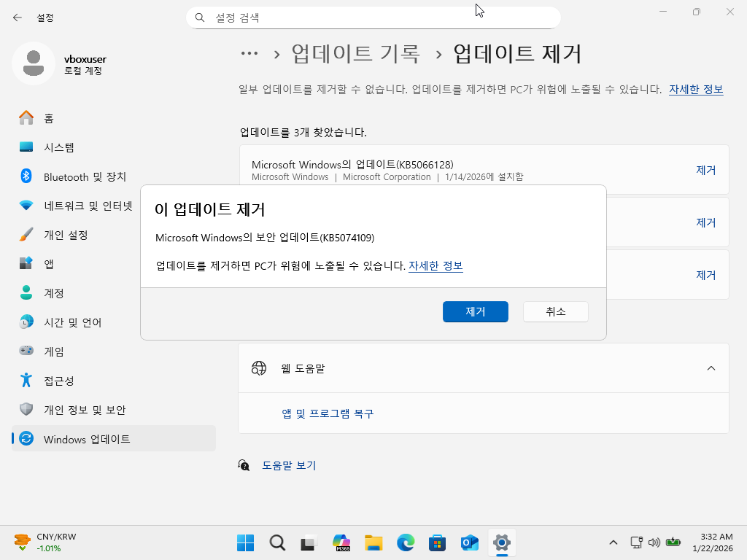
Task: Select Windows 업데이트 in the sidebar
Action: click(x=113, y=438)
